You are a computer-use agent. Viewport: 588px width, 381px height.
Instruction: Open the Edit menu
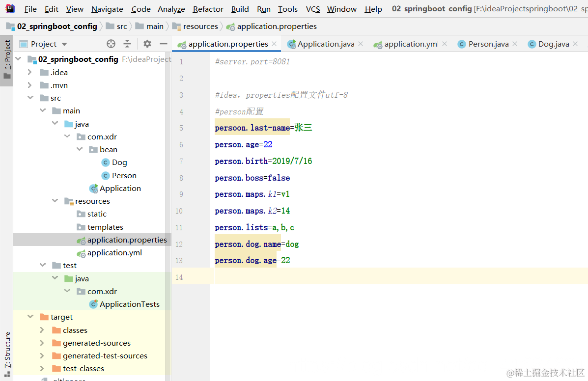pos(52,9)
